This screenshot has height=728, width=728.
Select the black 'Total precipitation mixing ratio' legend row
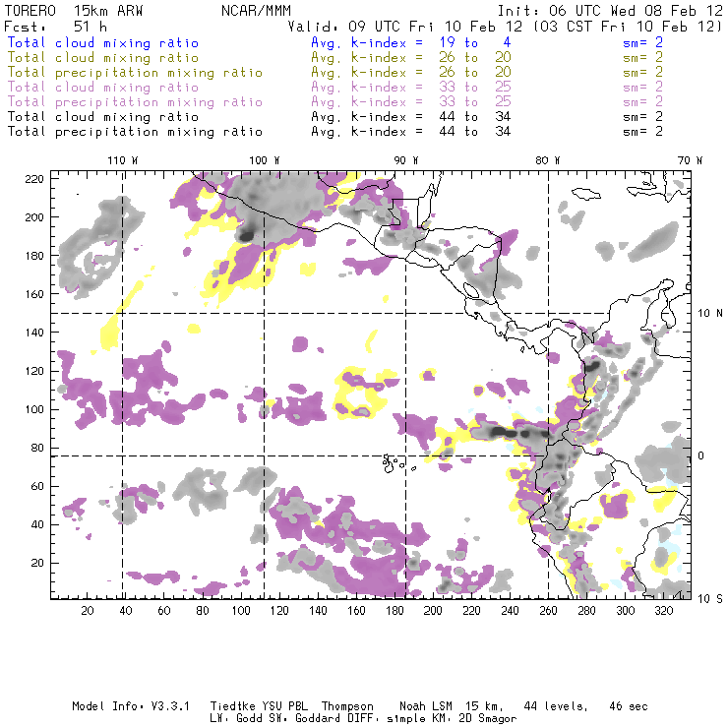pyautogui.click(x=135, y=132)
